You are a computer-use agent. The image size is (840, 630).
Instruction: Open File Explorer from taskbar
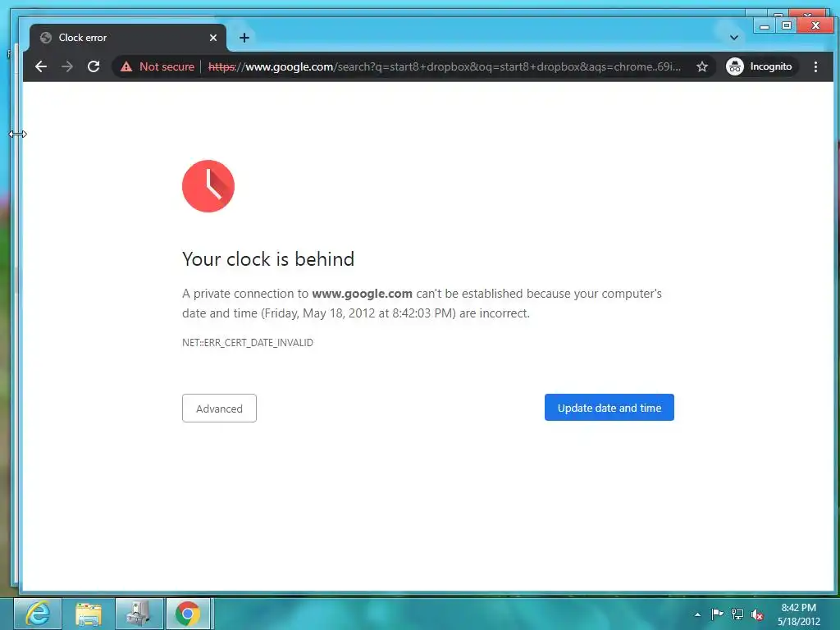coord(89,614)
